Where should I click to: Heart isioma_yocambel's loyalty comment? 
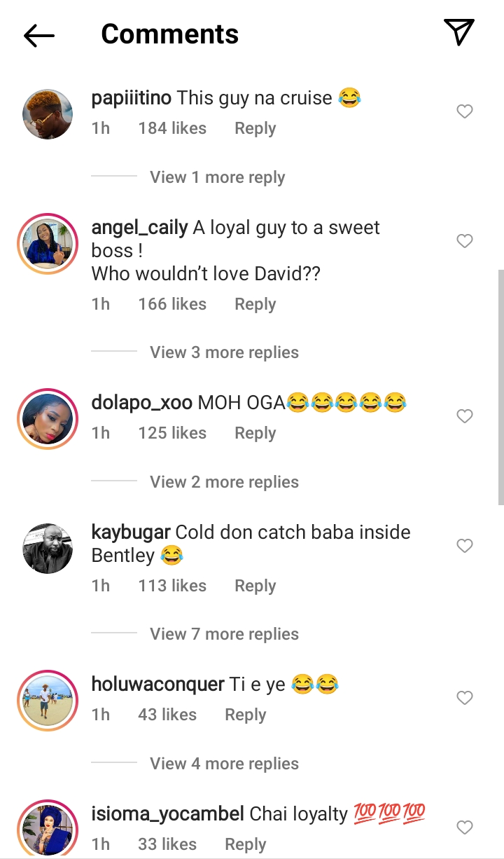tap(465, 827)
